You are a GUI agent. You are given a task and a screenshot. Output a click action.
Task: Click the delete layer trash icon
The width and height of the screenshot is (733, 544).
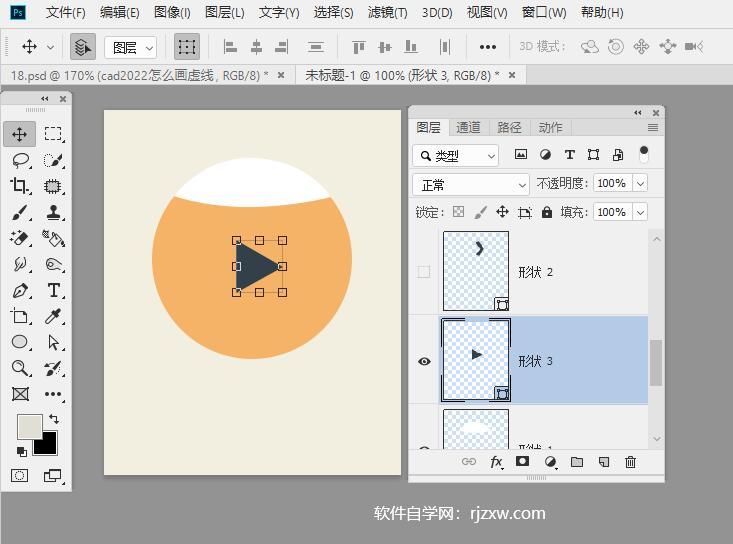pos(630,462)
